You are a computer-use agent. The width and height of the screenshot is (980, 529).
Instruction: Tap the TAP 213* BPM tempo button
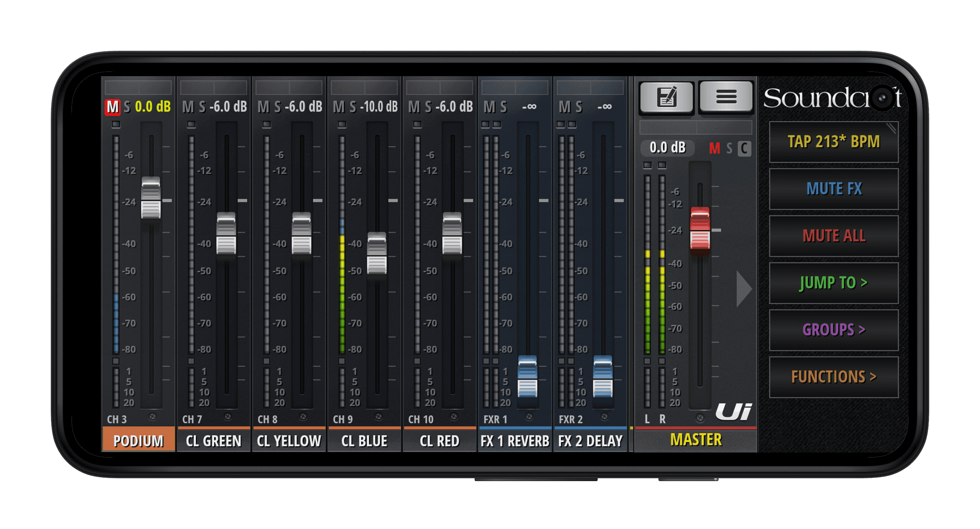[833, 142]
